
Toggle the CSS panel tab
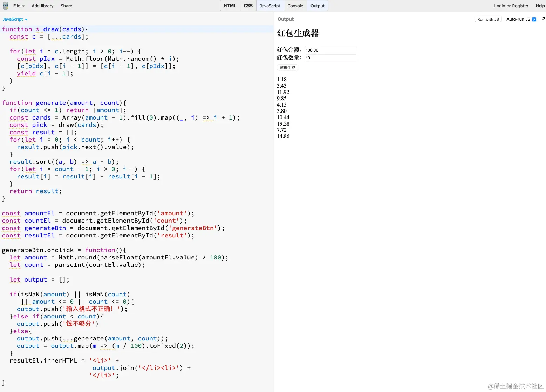tap(248, 6)
